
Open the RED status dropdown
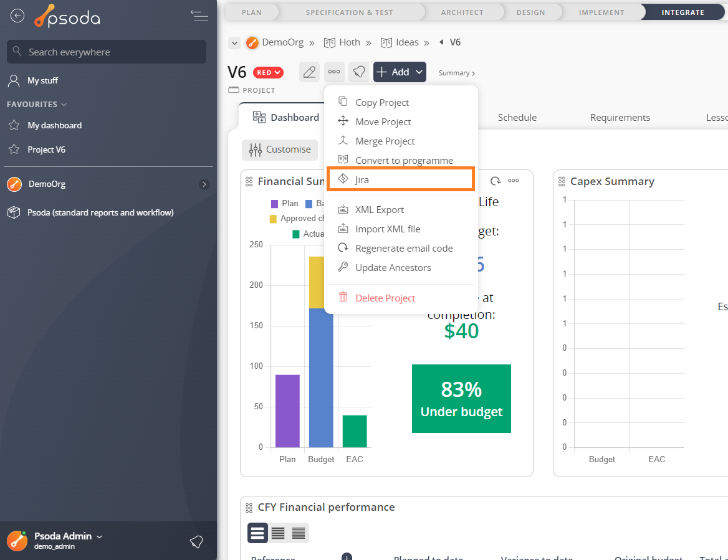268,72
